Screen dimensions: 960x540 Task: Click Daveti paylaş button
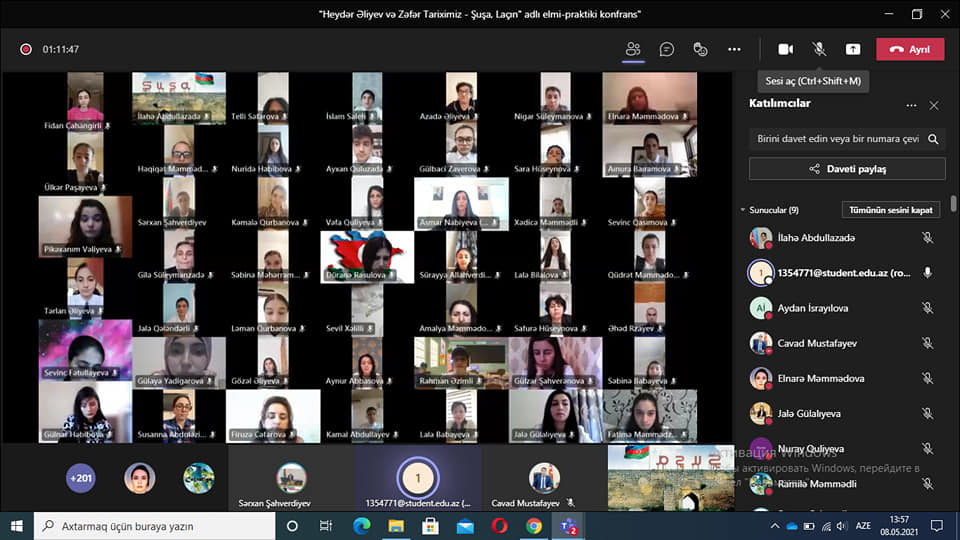point(847,169)
